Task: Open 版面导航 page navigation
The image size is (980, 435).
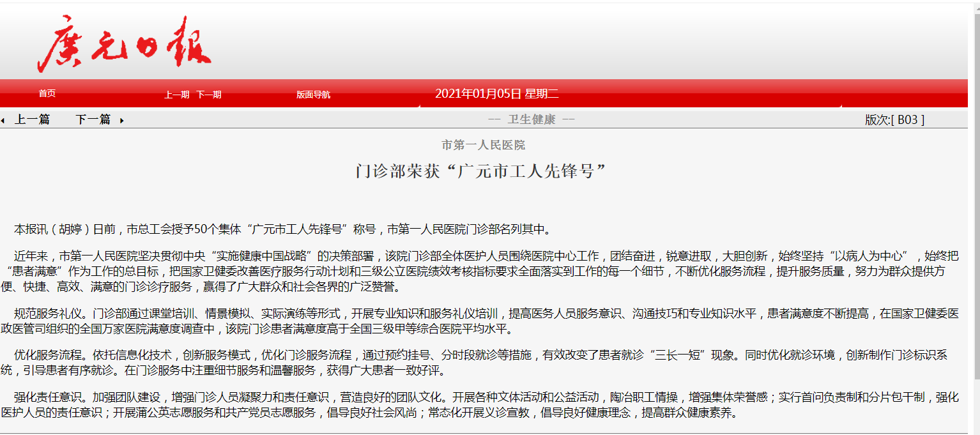Action: [313, 95]
